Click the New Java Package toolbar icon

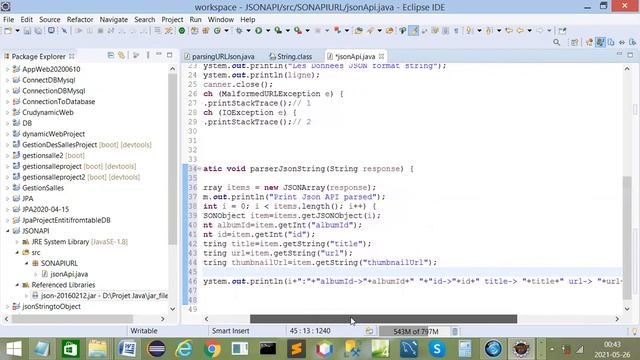point(206,31)
